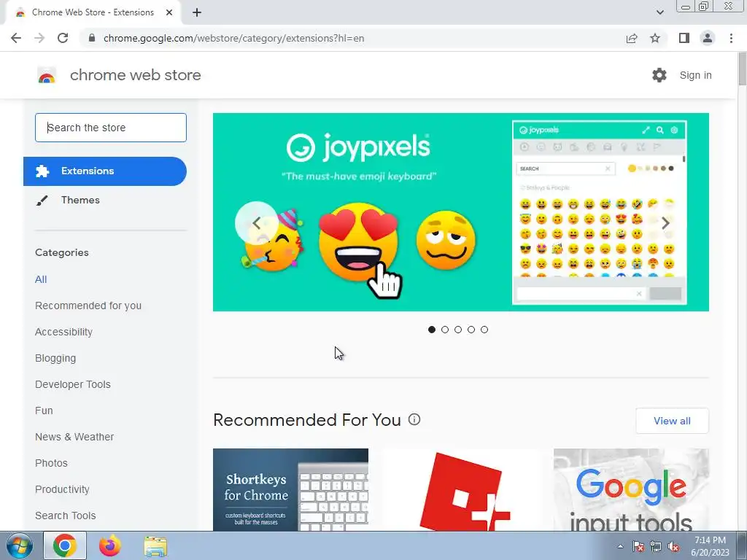Open the Developer Tools category
747x560 pixels.
click(x=73, y=384)
